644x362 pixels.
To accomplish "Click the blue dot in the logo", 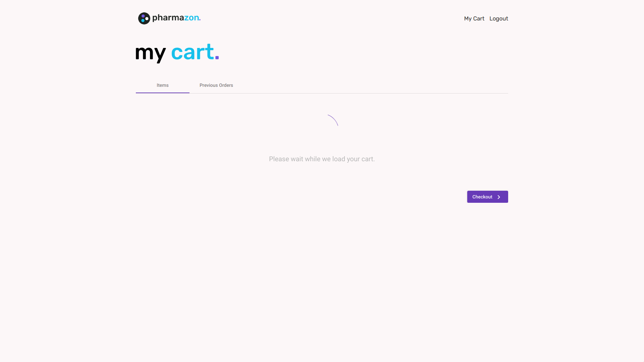I will tap(143, 20).
